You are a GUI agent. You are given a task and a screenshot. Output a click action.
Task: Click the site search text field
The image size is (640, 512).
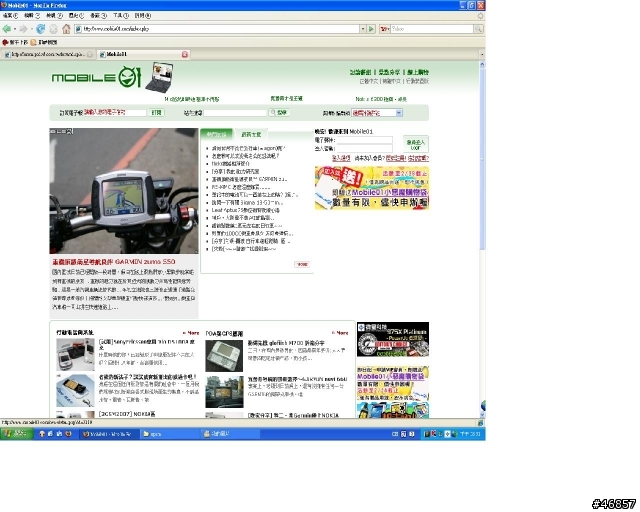point(235,113)
